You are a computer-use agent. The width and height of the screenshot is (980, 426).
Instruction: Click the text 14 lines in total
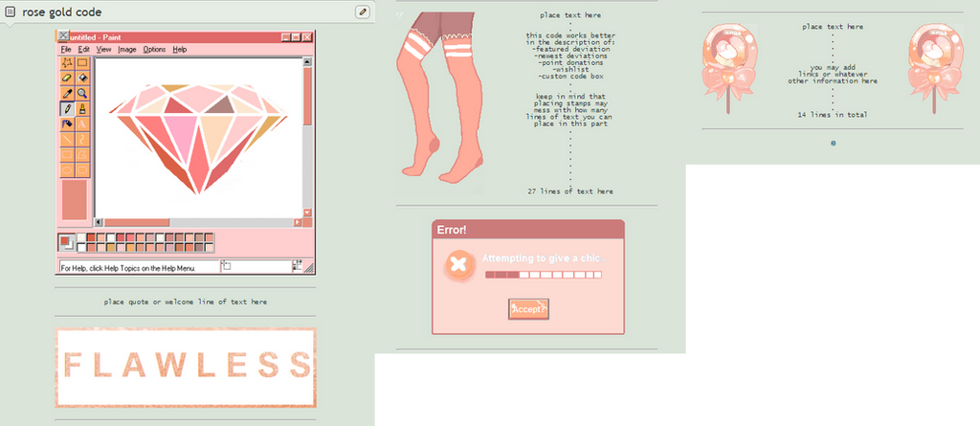point(833,115)
